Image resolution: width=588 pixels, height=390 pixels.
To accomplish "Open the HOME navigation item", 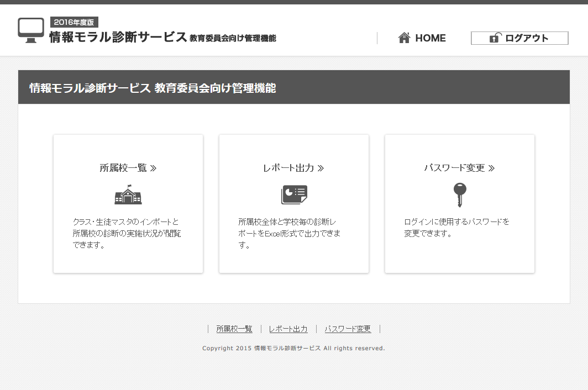I will point(422,38).
